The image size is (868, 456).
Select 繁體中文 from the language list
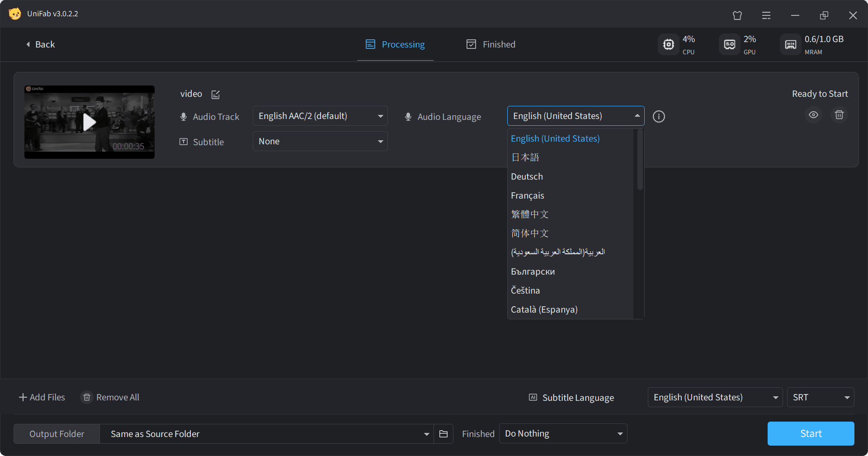(x=571, y=214)
